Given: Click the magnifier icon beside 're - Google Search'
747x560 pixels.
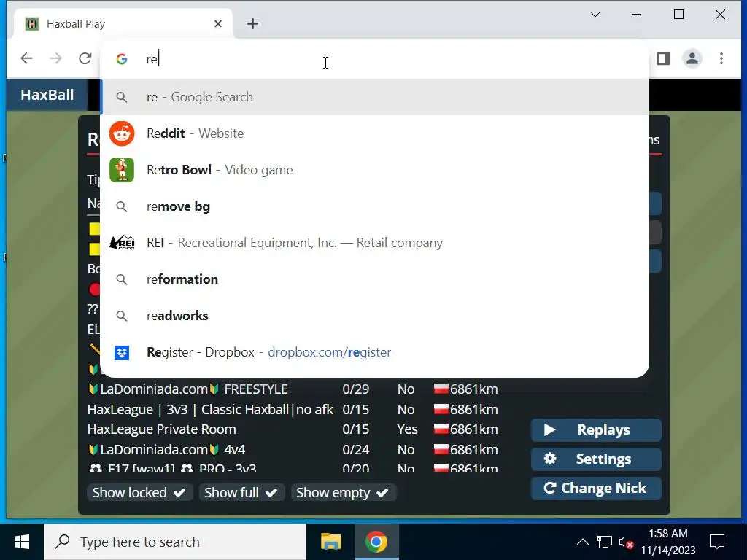Looking at the screenshot, I should [x=122, y=97].
